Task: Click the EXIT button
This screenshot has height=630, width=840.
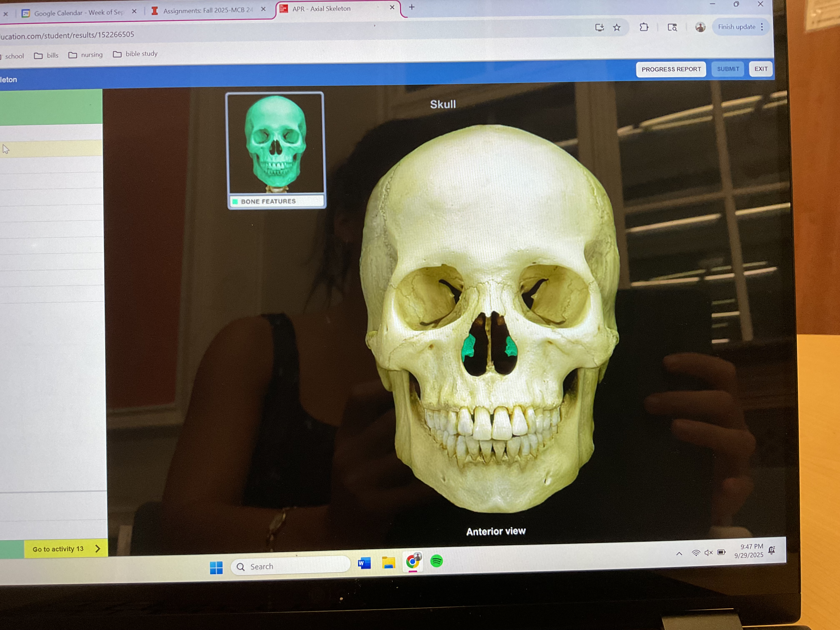Action: 761,69
